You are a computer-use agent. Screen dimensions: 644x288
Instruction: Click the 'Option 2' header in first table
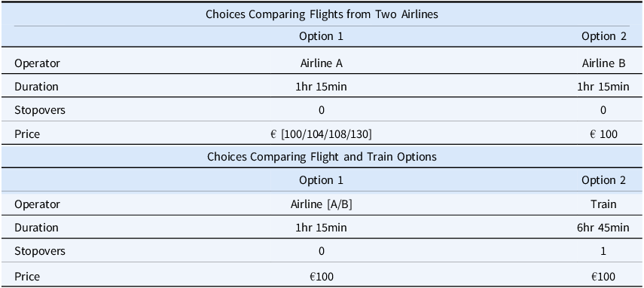point(603,36)
